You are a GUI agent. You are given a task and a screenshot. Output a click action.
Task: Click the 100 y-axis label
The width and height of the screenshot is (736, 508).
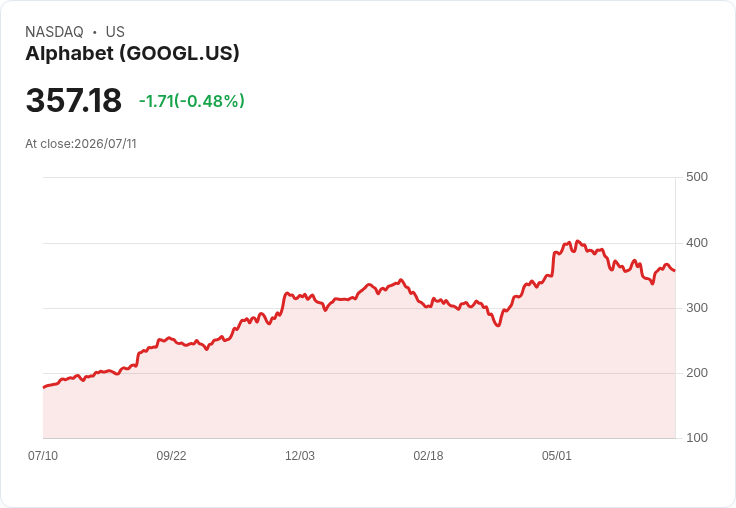pos(697,438)
